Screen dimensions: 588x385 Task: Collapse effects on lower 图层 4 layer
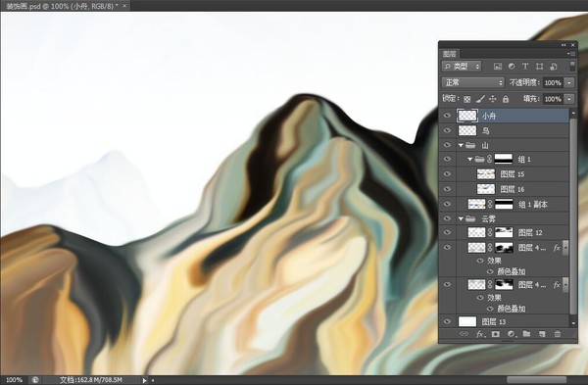click(565, 285)
